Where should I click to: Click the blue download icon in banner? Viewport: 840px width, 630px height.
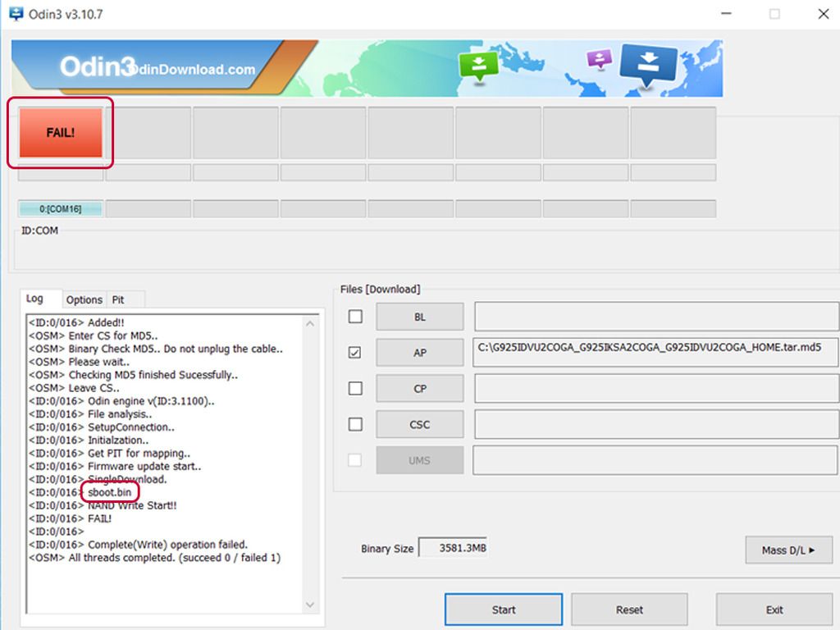pos(648,66)
